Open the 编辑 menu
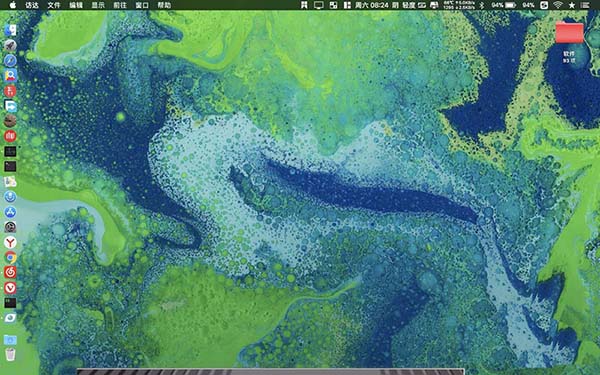This screenshot has width=600, height=375. point(76,5)
